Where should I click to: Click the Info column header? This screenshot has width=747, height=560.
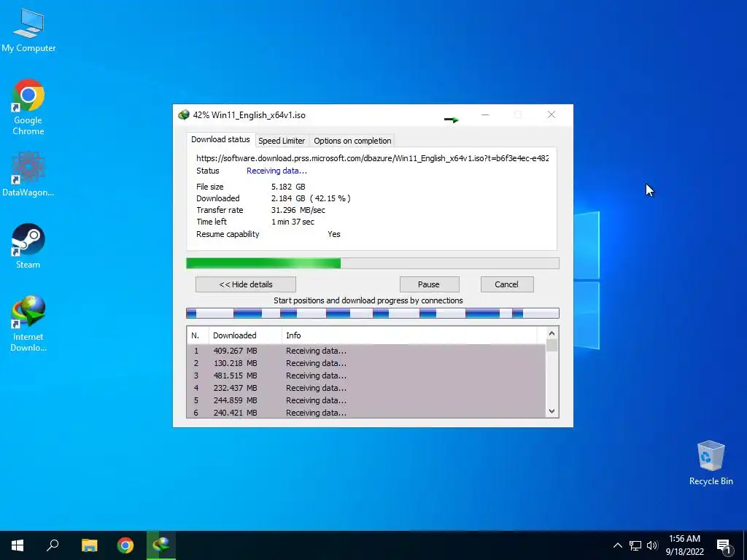(410, 335)
